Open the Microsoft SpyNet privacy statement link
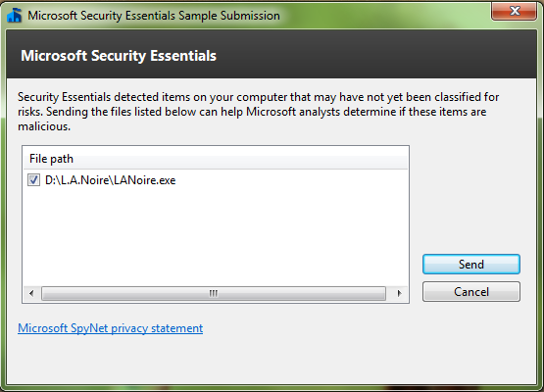This screenshot has height=392, width=544. pyautogui.click(x=111, y=328)
